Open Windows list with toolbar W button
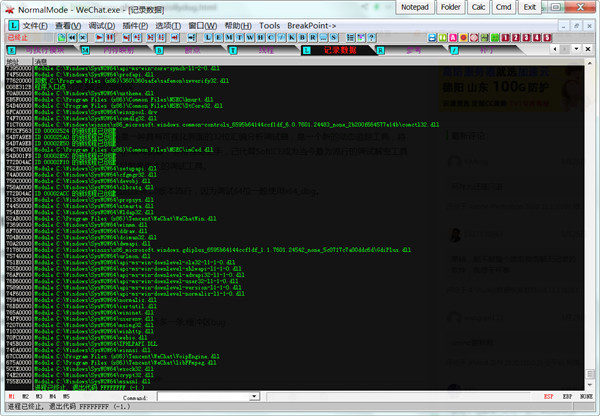The width and height of the screenshot is (600, 416). [250, 38]
